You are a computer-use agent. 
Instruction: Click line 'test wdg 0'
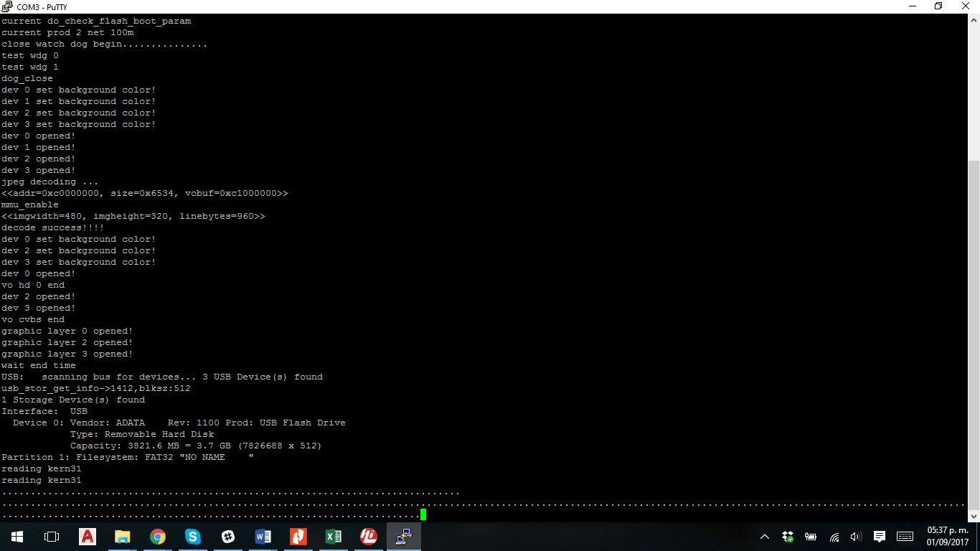coord(30,55)
